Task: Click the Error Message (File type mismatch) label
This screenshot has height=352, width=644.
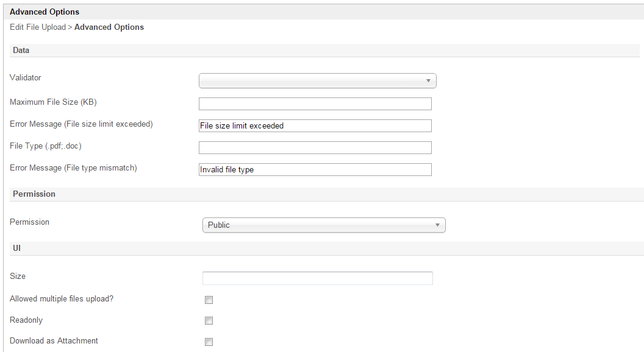Action: click(x=73, y=168)
